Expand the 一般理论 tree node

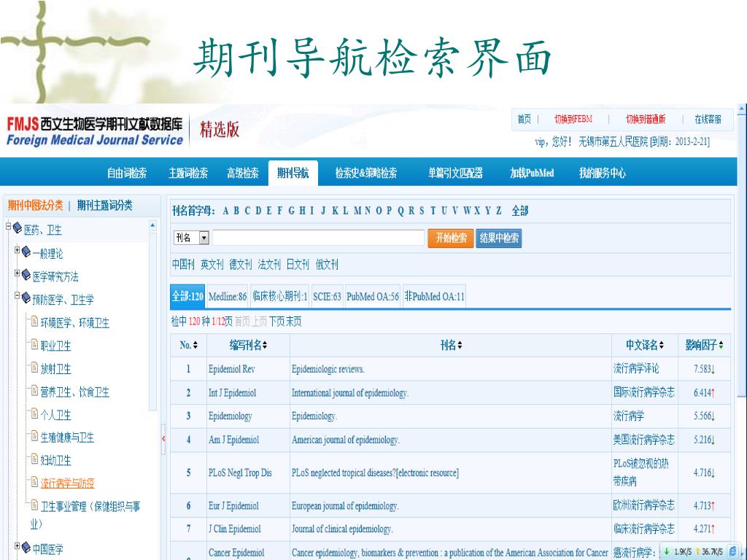(x=18, y=249)
